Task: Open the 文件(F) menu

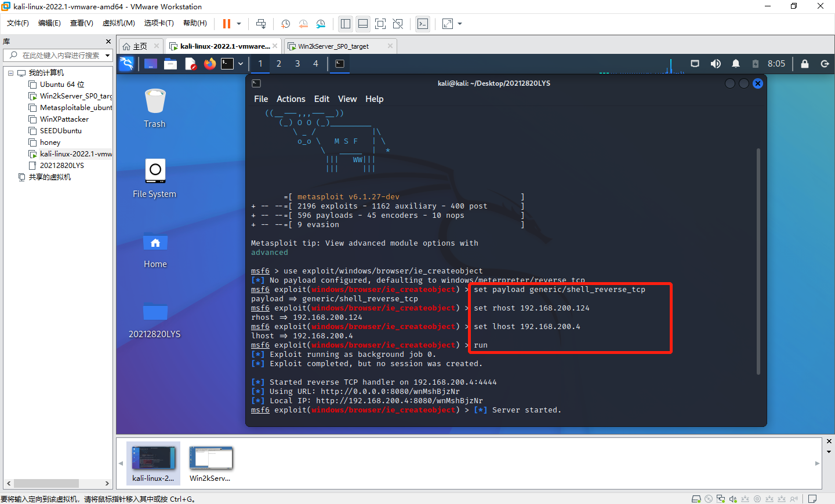Action: point(18,23)
